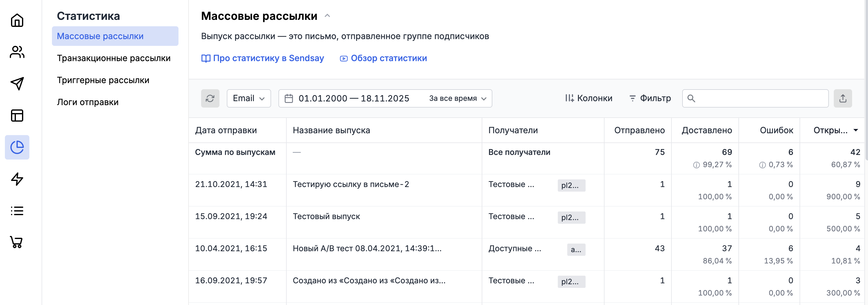Collapse the Массовые рассылки header section
The height and width of the screenshot is (305, 868).
327,16
